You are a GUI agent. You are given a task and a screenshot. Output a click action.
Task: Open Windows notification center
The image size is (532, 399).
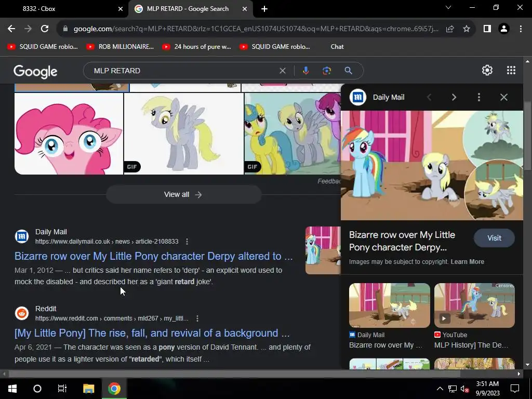515,389
